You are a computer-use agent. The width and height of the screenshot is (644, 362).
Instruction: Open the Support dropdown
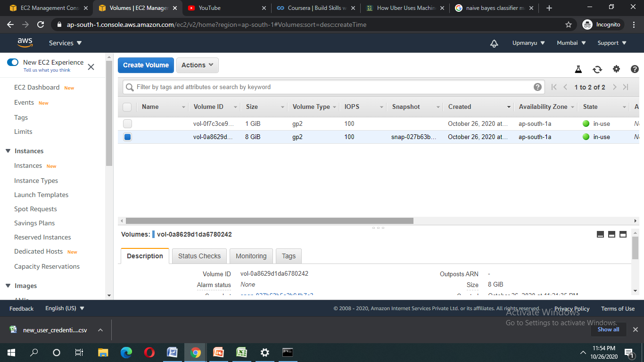(x=612, y=43)
